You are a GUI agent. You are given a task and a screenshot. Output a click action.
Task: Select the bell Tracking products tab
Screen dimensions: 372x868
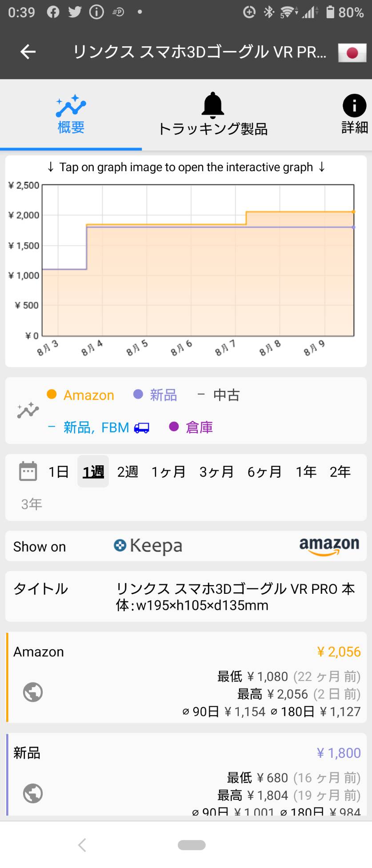tap(213, 114)
